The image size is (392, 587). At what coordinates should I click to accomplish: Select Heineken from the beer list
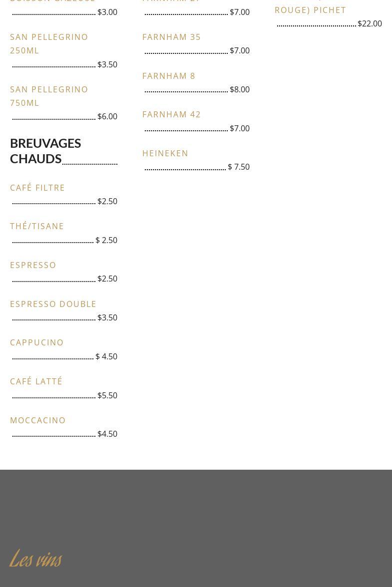point(165,153)
